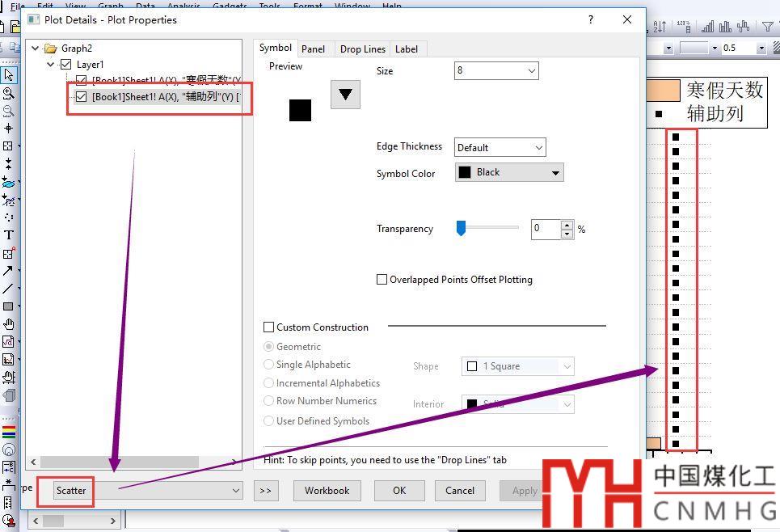This screenshot has height=532, width=780.
Task: Click the Transparency percent input field
Action: pyautogui.click(x=546, y=229)
